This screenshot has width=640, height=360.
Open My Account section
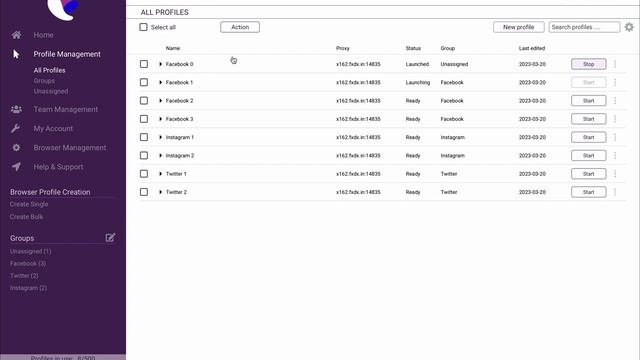tap(53, 129)
